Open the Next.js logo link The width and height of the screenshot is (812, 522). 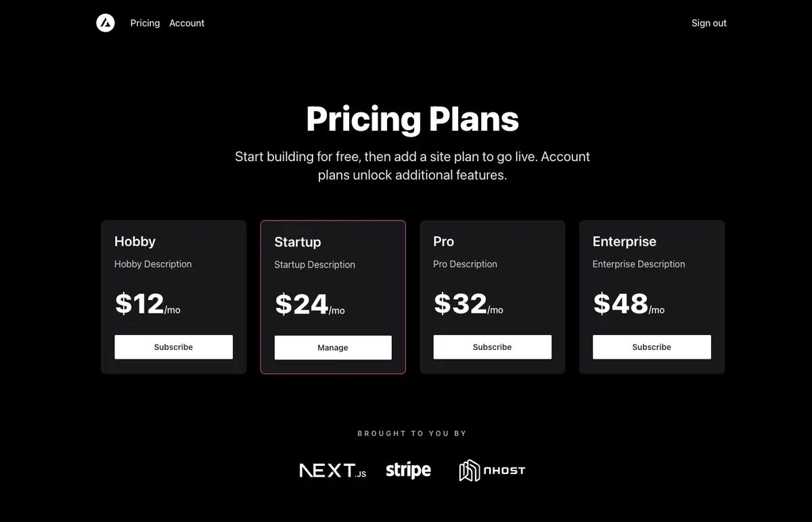(333, 471)
